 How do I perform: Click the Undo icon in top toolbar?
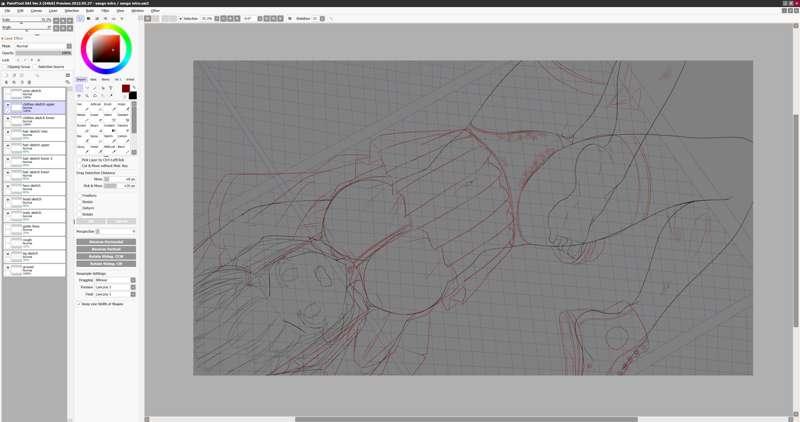coord(147,18)
